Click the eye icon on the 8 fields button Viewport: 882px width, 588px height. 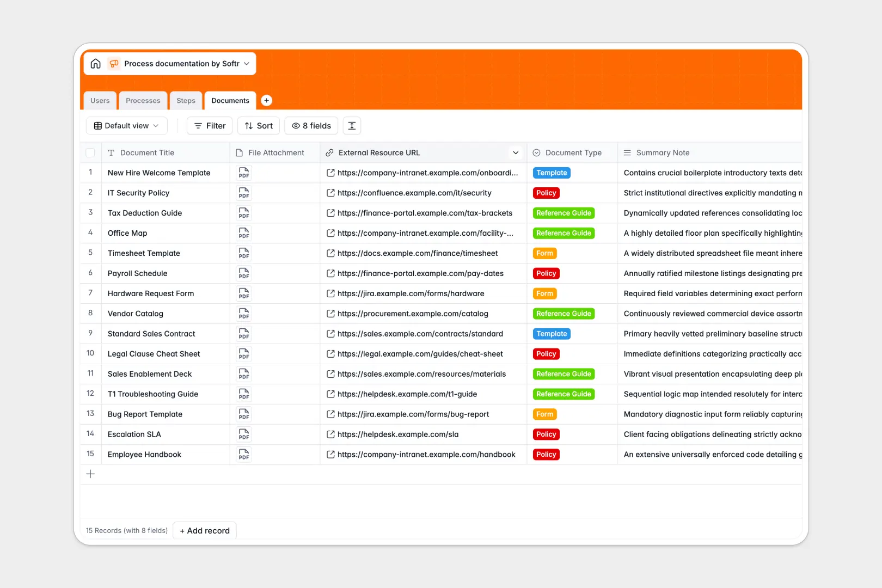pyautogui.click(x=295, y=125)
